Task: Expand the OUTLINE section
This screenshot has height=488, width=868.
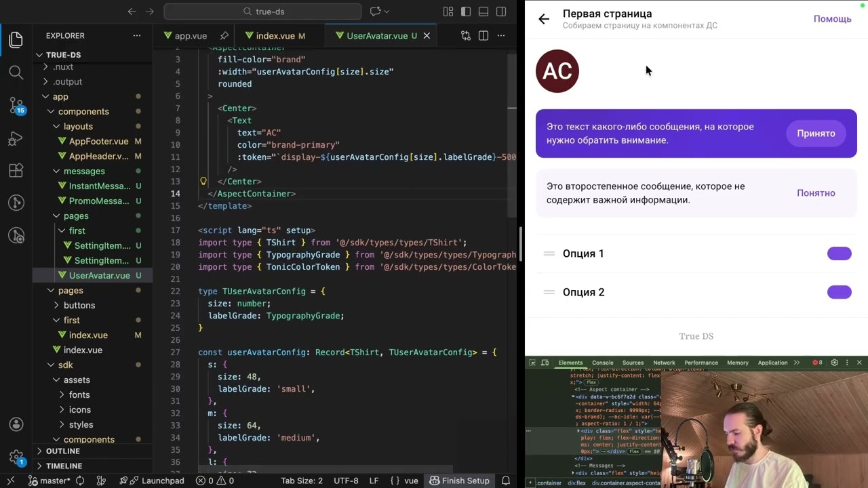Action: (x=92, y=451)
